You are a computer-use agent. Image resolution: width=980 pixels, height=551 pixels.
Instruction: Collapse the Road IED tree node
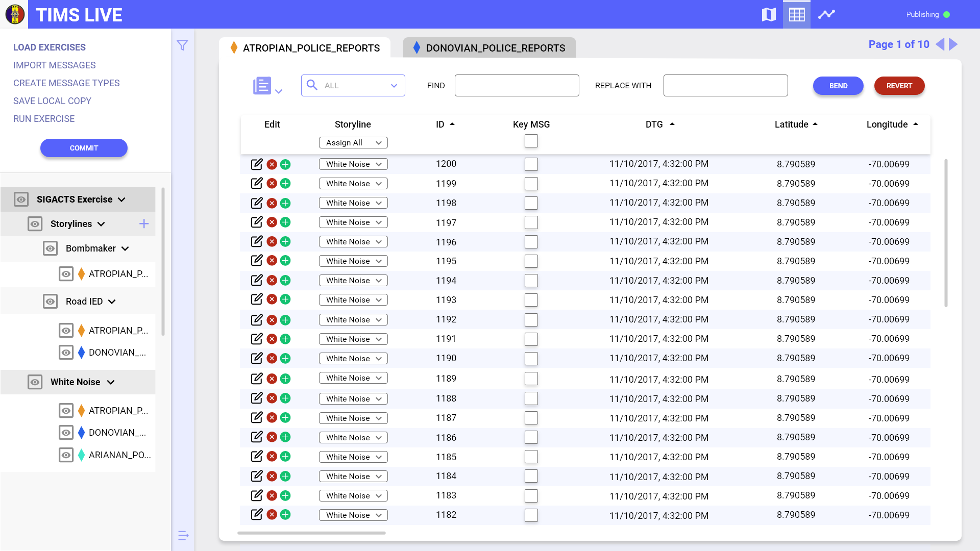(112, 302)
